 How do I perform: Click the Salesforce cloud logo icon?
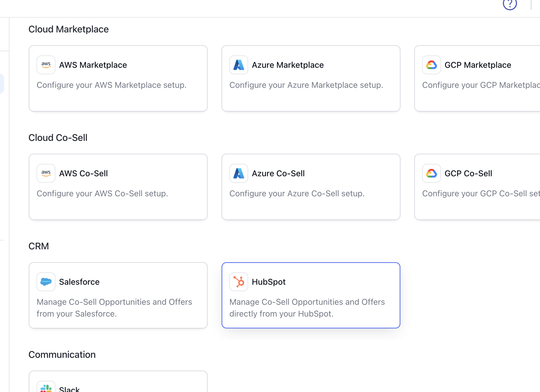(46, 282)
